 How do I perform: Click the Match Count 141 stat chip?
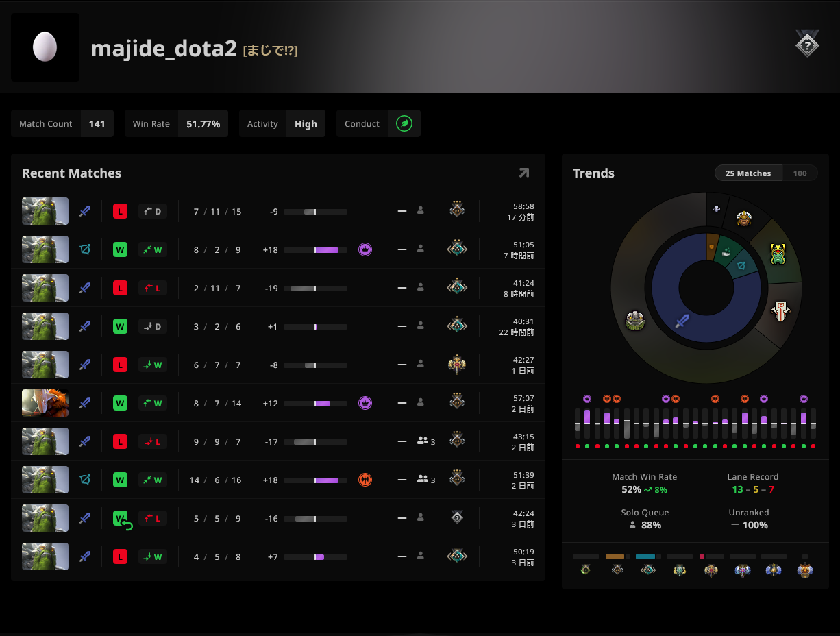62,124
